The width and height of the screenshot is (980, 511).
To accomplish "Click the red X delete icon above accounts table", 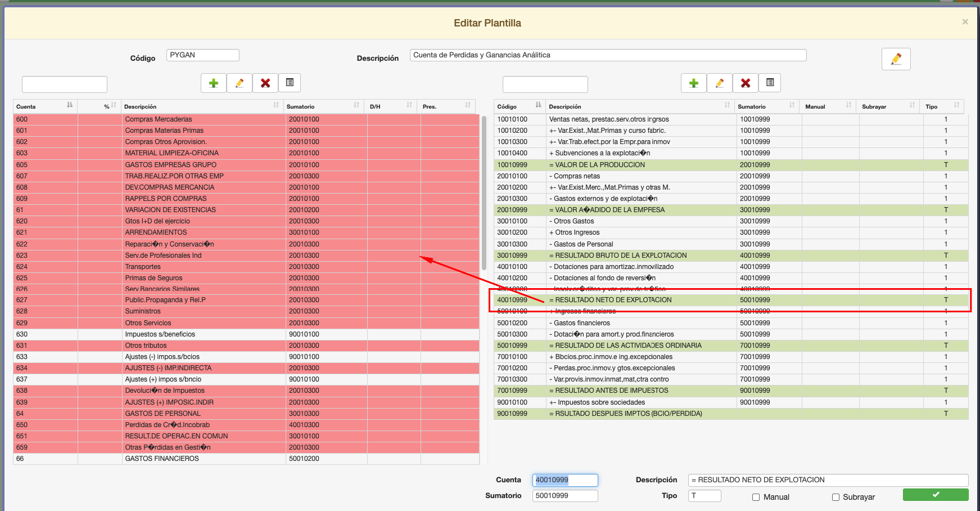I will 265,83.
